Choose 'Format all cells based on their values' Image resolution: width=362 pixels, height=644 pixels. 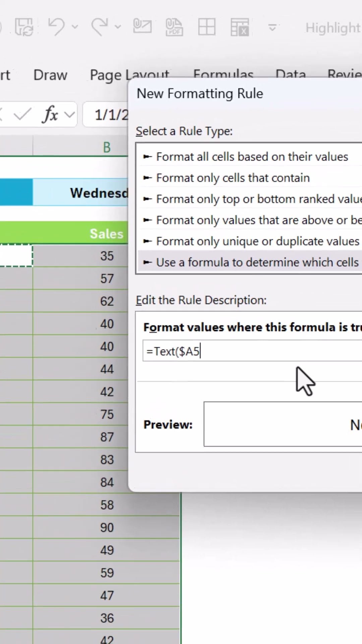pos(252,157)
